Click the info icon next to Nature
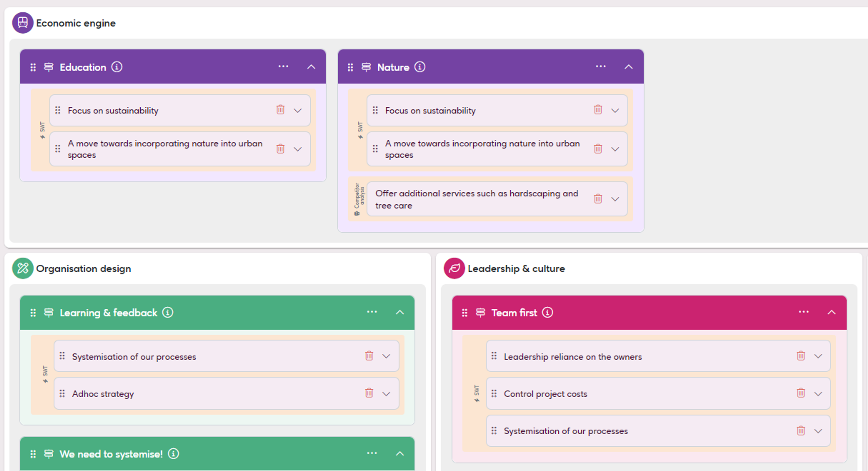The height and width of the screenshot is (471, 868). pos(420,67)
